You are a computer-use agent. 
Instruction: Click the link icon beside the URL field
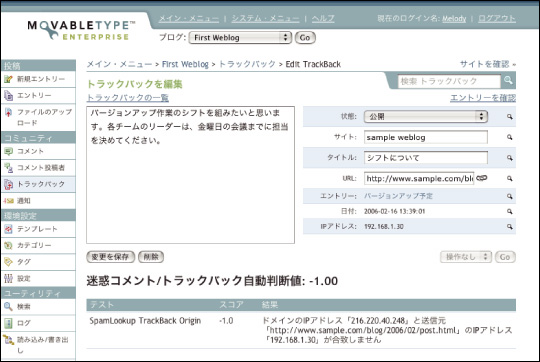pyautogui.click(x=482, y=178)
